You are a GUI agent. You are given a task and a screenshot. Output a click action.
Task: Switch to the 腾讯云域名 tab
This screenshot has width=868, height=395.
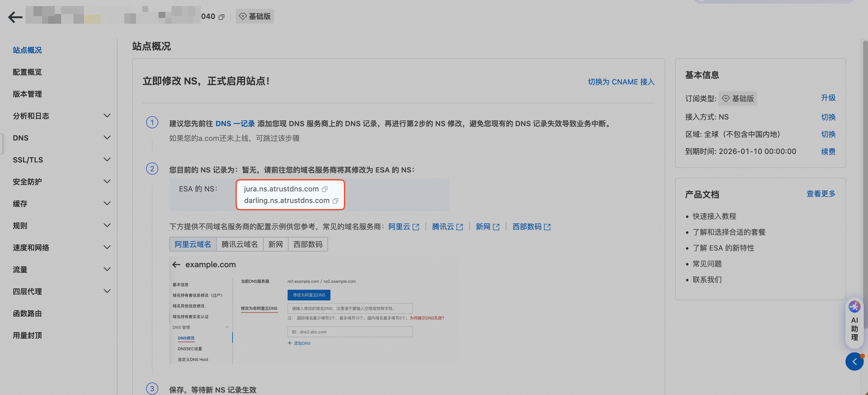point(239,244)
